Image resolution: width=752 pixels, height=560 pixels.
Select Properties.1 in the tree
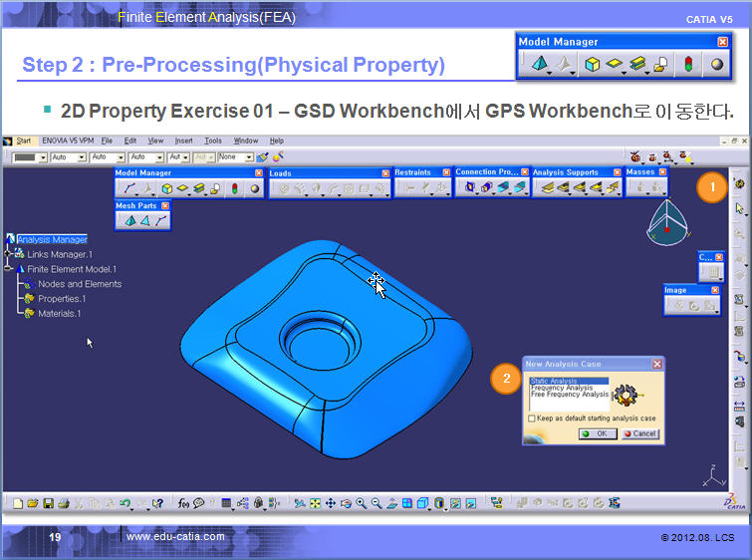[x=62, y=299]
